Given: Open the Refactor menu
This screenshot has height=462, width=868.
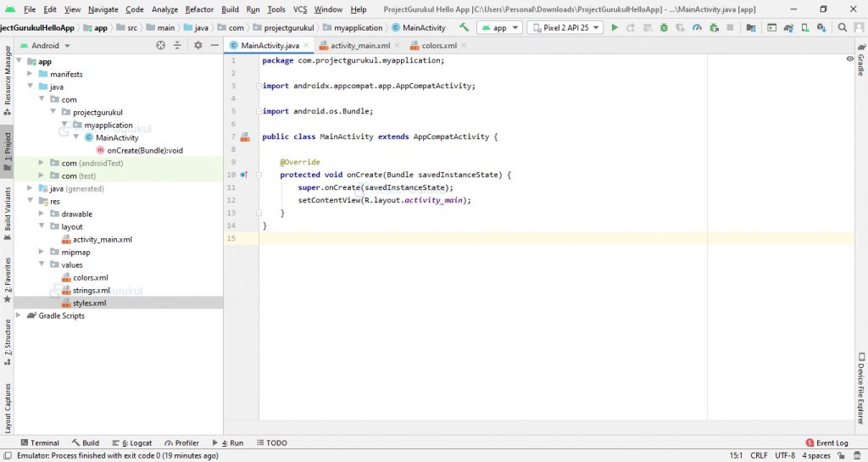Looking at the screenshot, I should tap(199, 9).
